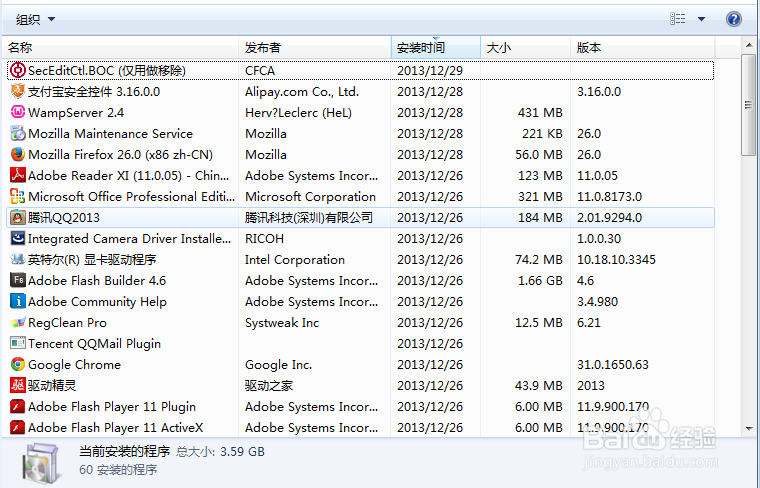Click the Google Chrome icon
This screenshot has height=488, width=760.
pyautogui.click(x=18, y=364)
